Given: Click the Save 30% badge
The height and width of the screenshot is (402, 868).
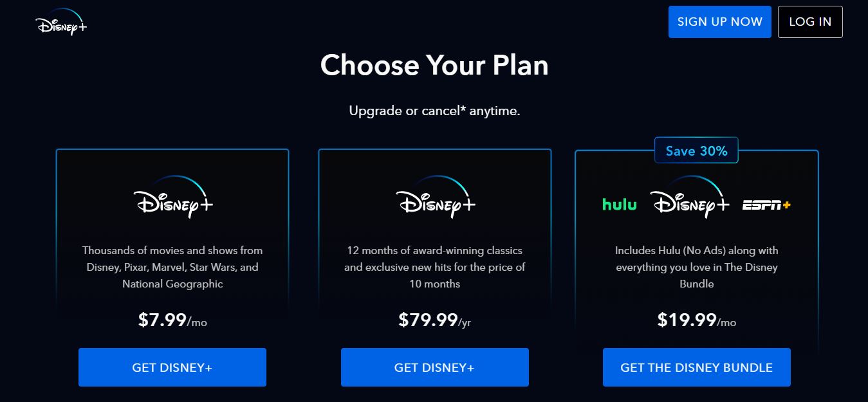Looking at the screenshot, I should tap(696, 150).
